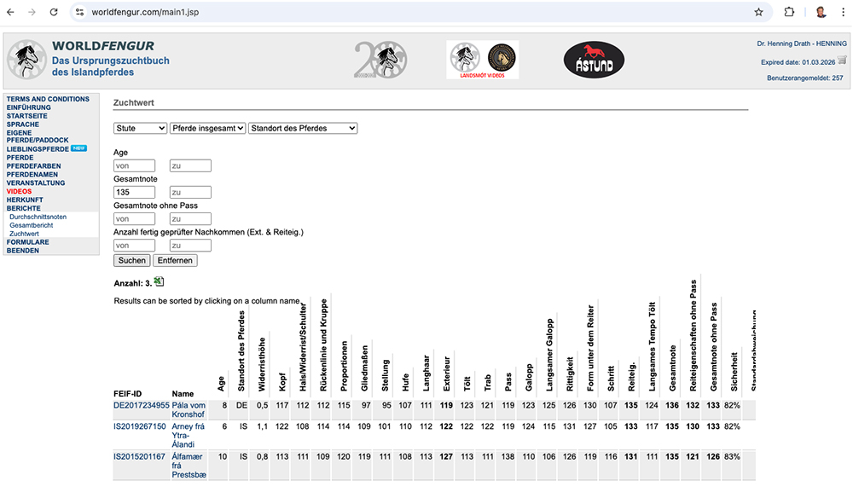Open the browser extensions puzzle icon
The height and width of the screenshot is (504, 853).
789,12
